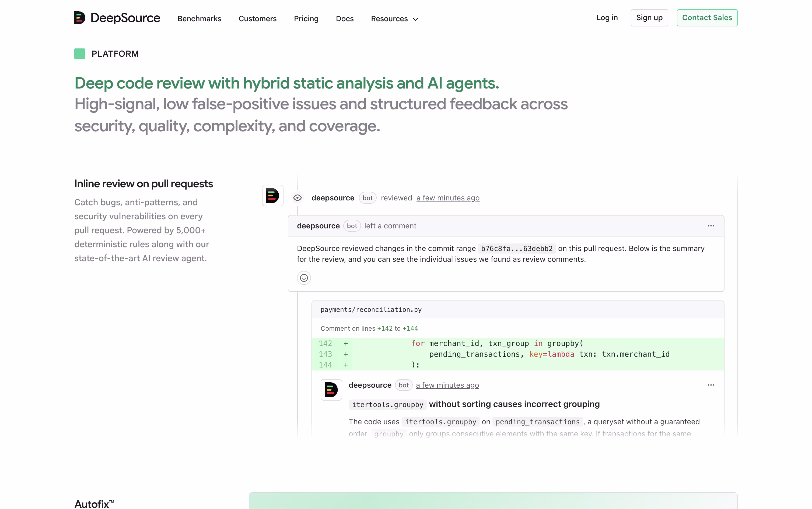Screen dimensions: 812x509
Task: Click the Contact Sales button
Action: pyautogui.click(x=707, y=17)
